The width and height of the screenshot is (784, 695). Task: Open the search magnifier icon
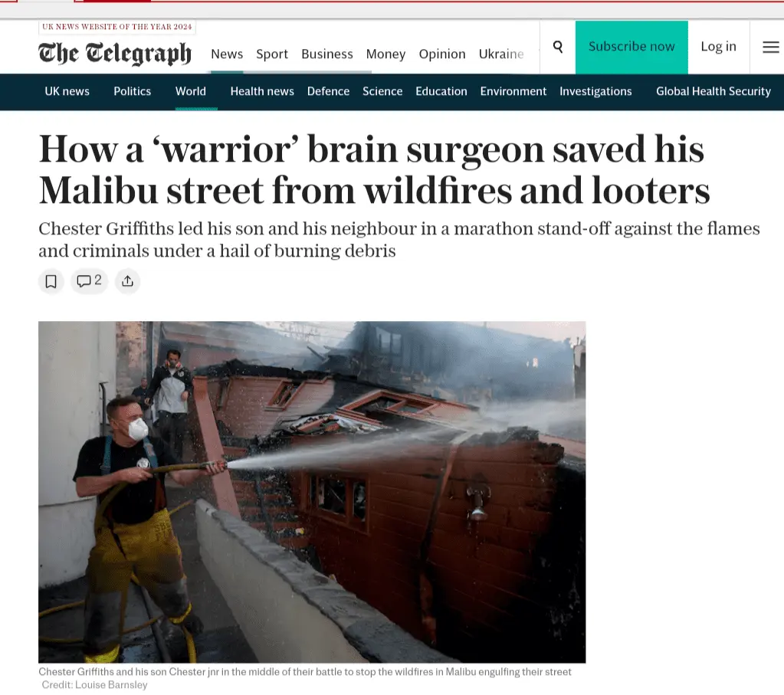pos(557,47)
